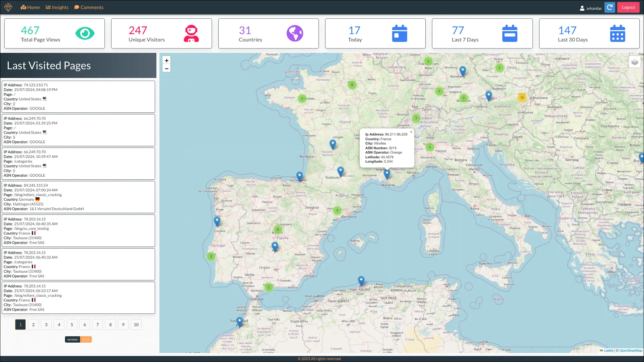Close the IP address popup on the map
Image resolution: width=644 pixels, height=362 pixels.
tap(411, 132)
